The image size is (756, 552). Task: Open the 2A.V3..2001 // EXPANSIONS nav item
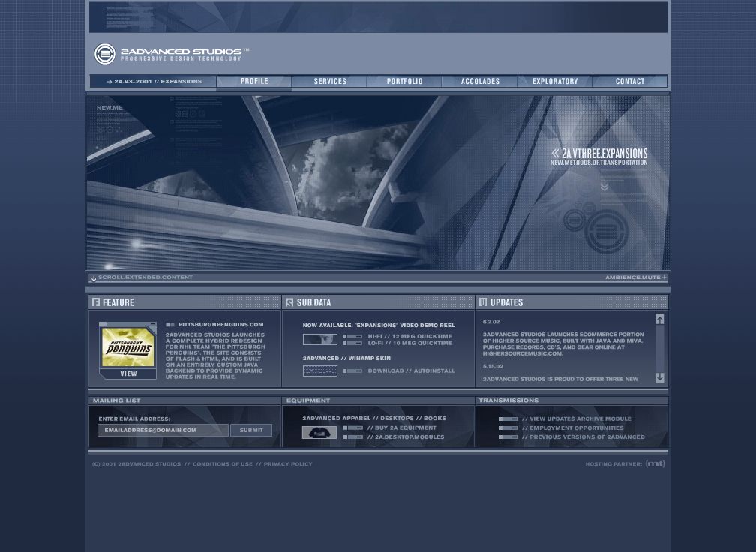pyautogui.click(x=154, y=82)
